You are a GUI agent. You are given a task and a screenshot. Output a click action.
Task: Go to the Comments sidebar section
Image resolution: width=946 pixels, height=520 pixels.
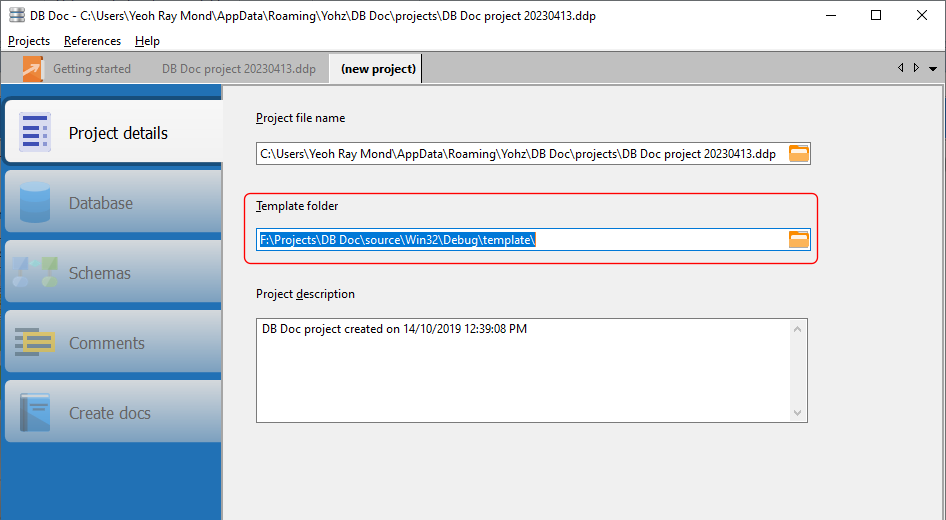(106, 343)
